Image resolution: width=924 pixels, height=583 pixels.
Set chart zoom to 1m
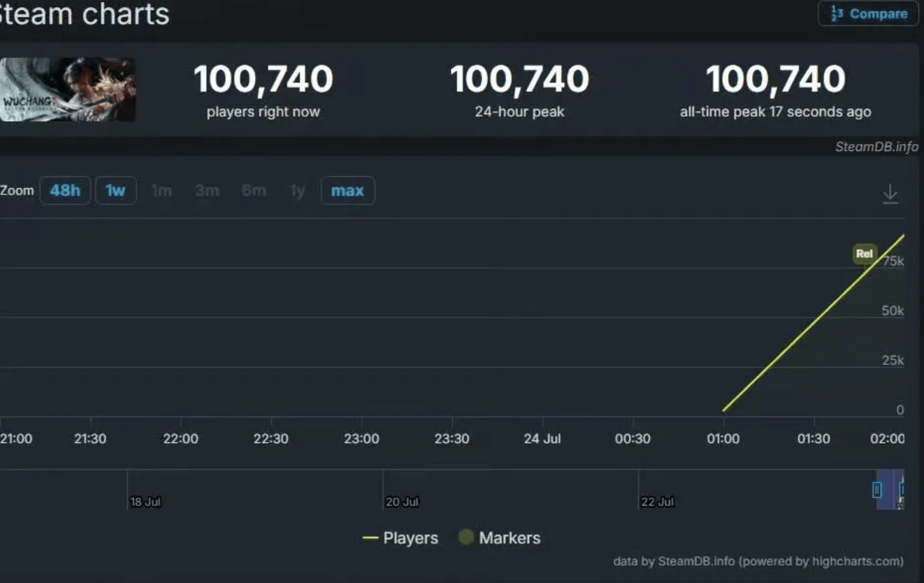point(161,191)
